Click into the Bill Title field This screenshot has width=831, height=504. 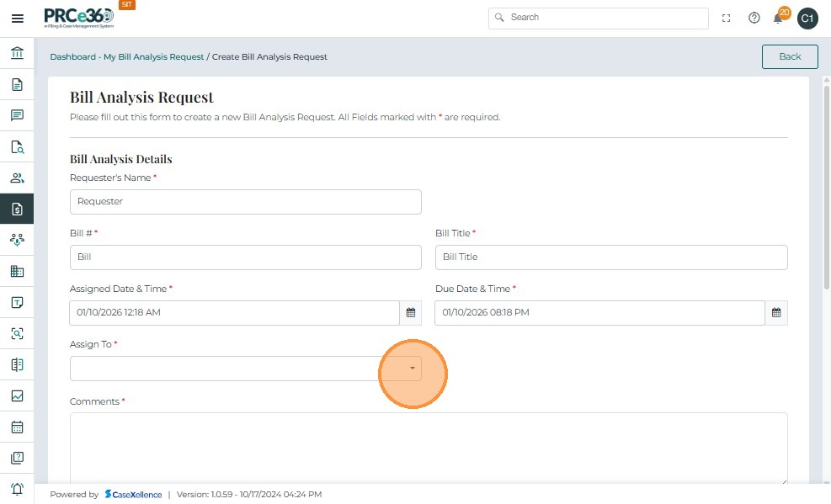coord(610,257)
